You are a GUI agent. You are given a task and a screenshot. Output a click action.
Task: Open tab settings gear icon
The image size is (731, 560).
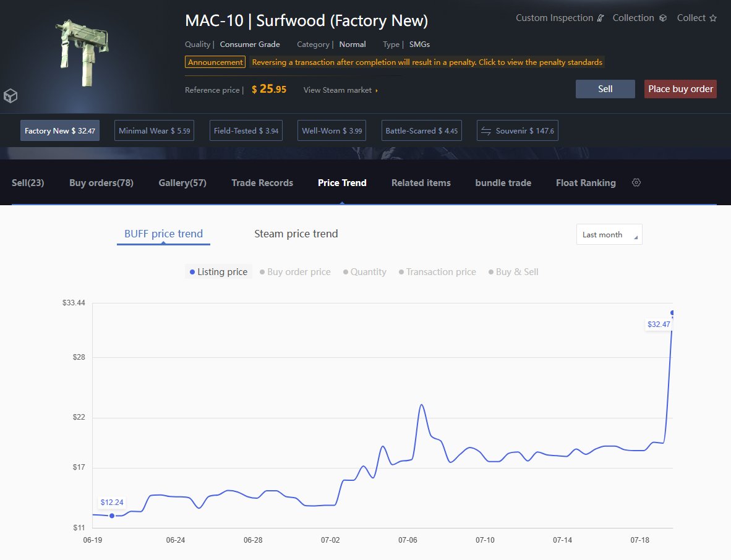coord(636,182)
